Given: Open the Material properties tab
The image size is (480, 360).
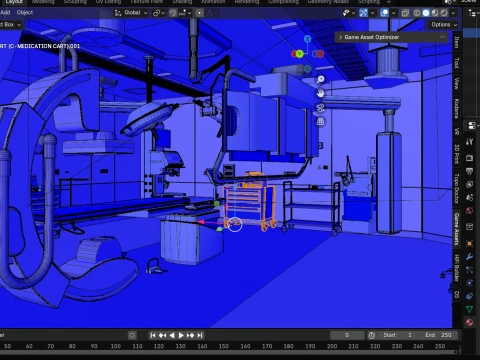Looking at the screenshot, I should [x=470, y=322].
